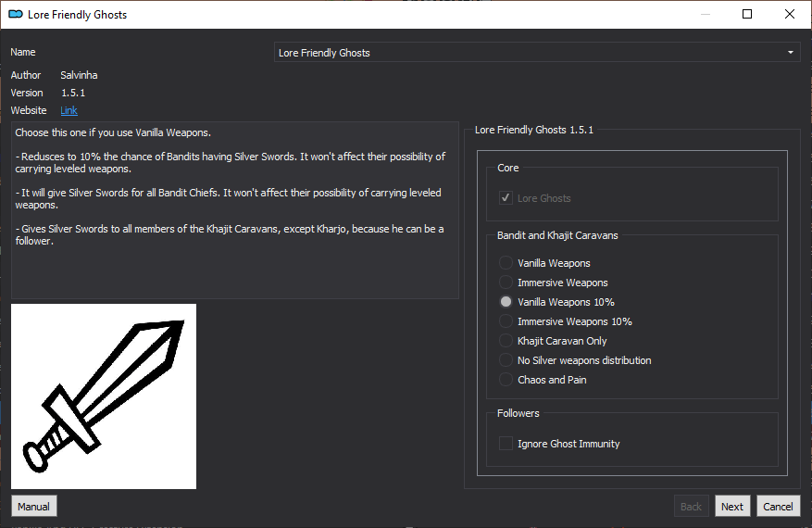Click the Bandit and Khajit Caravans group label

coord(557,235)
